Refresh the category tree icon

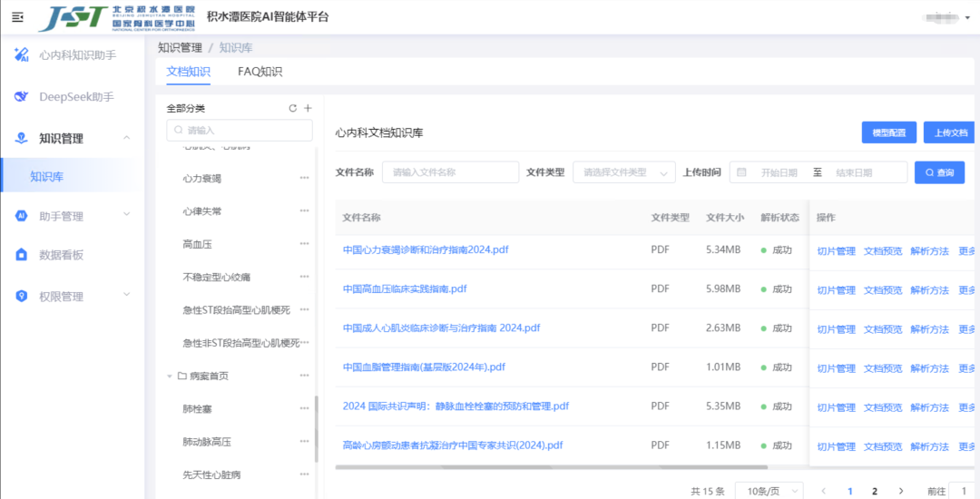292,108
